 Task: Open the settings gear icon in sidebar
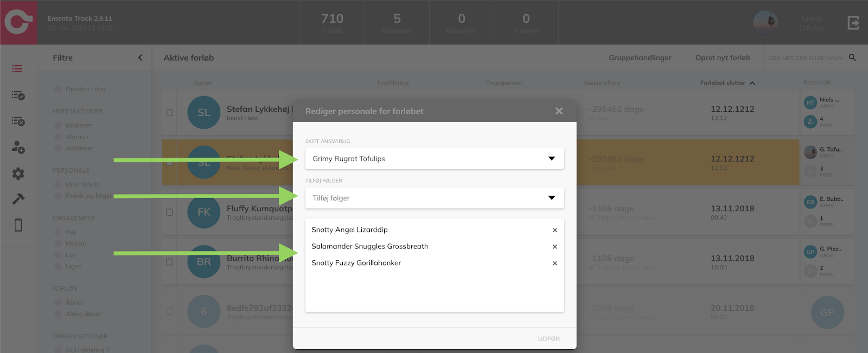18,173
